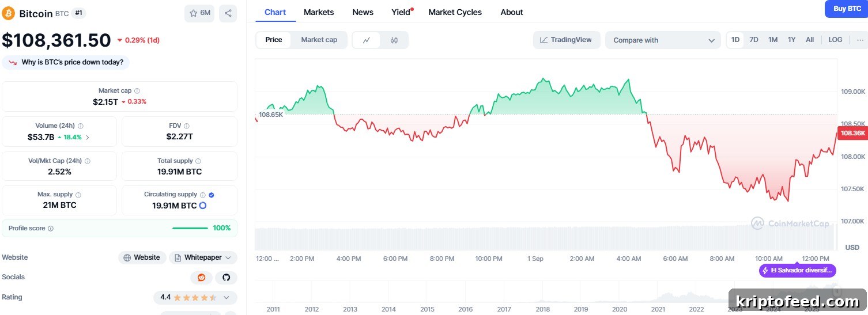Open the News tab
The height and width of the screenshot is (315, 868).
(x=363, y=12)
